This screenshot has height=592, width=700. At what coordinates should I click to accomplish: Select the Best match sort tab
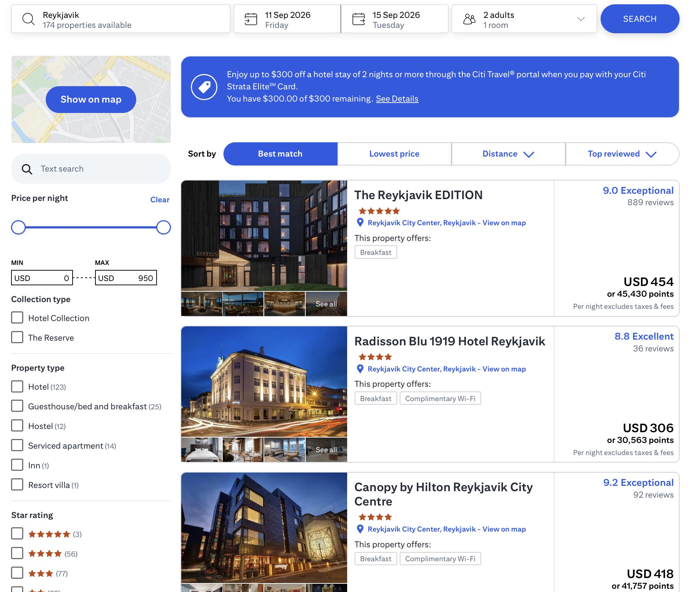[x=280, y=154]
